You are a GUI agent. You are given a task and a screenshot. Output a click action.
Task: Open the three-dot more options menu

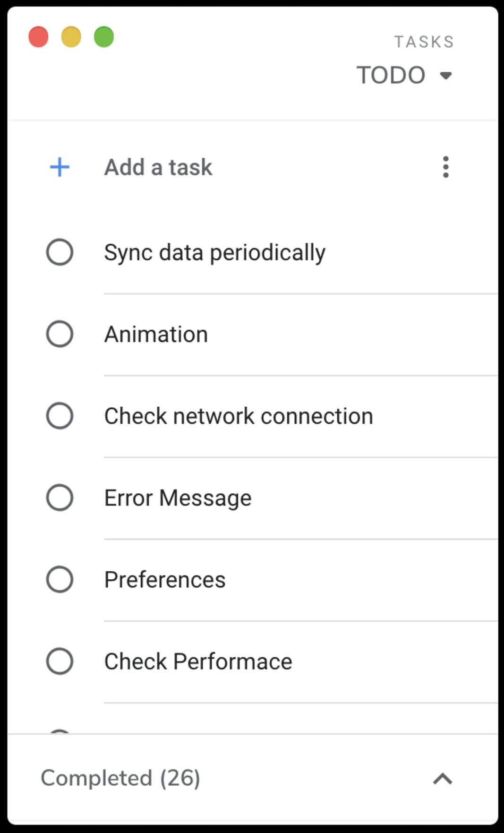click(x=445, y=167)
